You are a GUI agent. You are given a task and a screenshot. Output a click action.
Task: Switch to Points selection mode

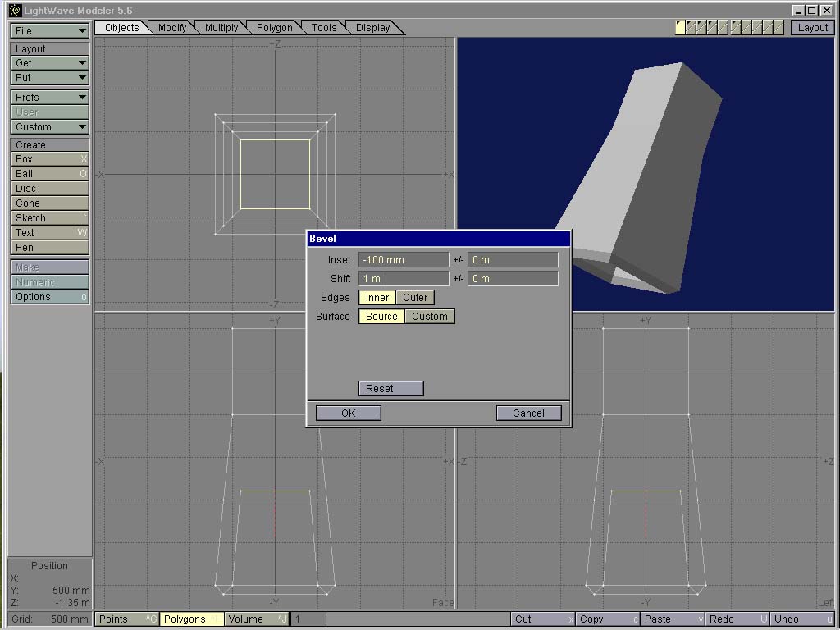coord(127,619)
